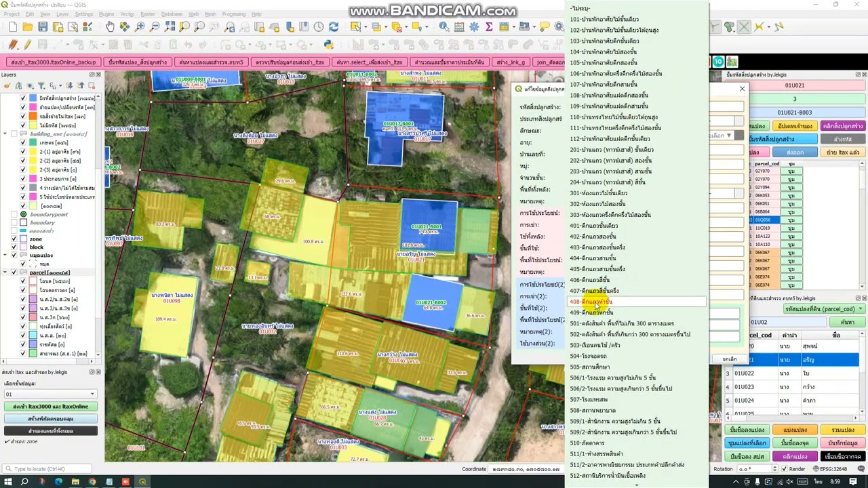The image size is (868, 488).
Task: Click the green สาธารณะ legend swatch
Action: (33, 354)
